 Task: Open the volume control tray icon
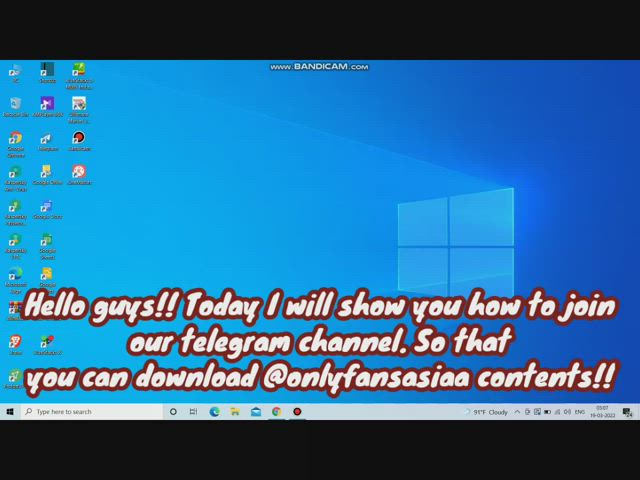[x=567, y=412]
